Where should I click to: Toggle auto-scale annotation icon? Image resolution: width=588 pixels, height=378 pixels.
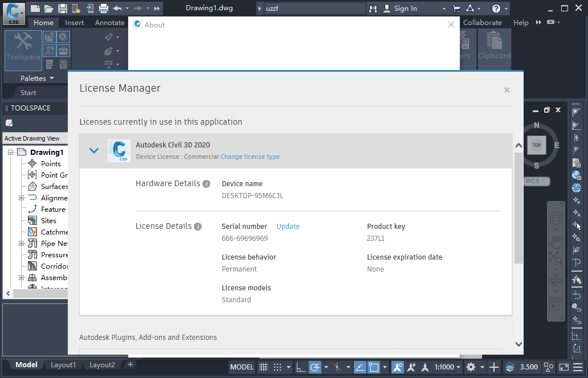[x=411, y=367]
